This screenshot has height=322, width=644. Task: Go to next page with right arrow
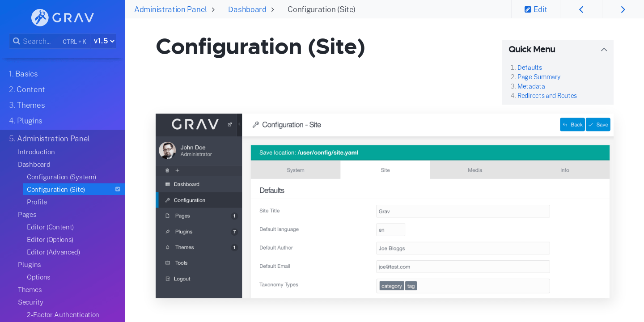[x=623, y=9]
